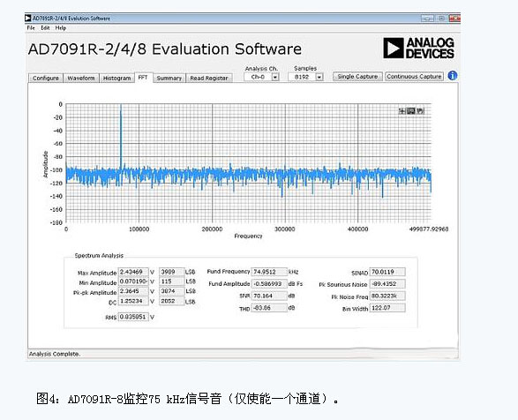Click the Min Amplitude LSB field 115
The width and height of the screenshot is (518, 420).
click(171, 281)
